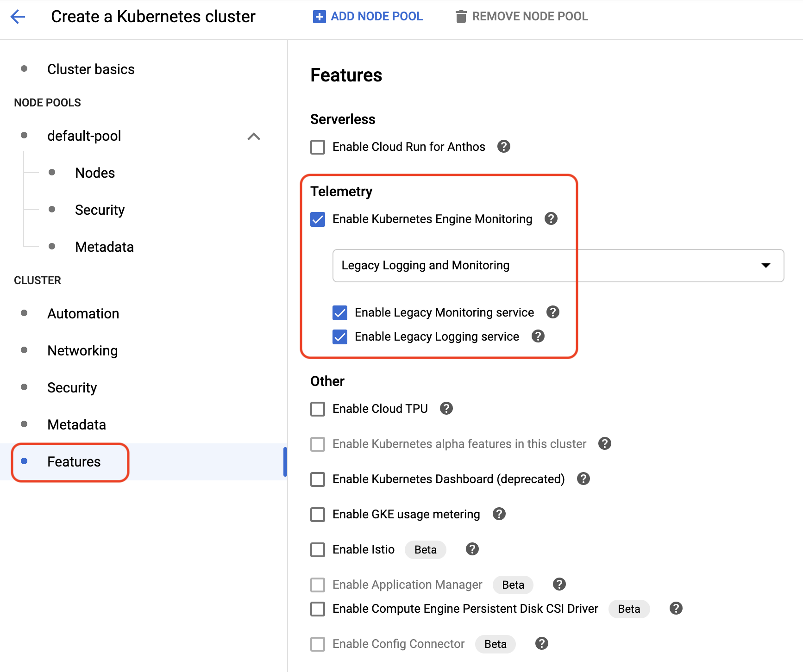Screen dimensions: 803x672
Task: Uncheck Enable Legacy Monitoring service
Action: click(x=340, y=313)
